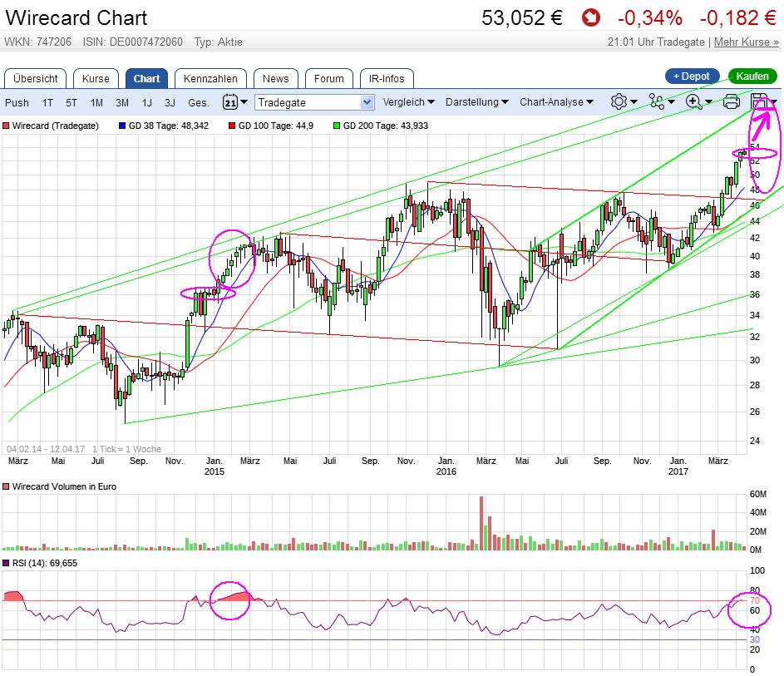784x676 pixels.
Task: Toggle the GD 100 Tage legend marker
Action: [x=231, y=126]
